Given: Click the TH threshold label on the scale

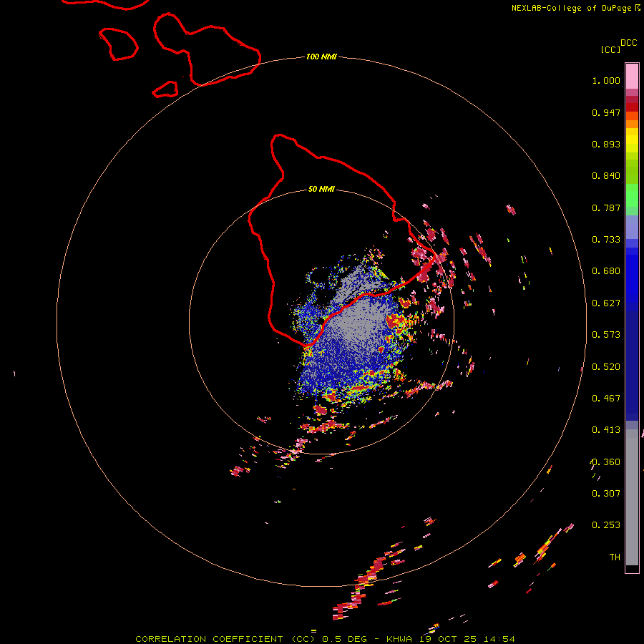Looking at the screenshot, I should pyautogui.click(x=615, y=557).
